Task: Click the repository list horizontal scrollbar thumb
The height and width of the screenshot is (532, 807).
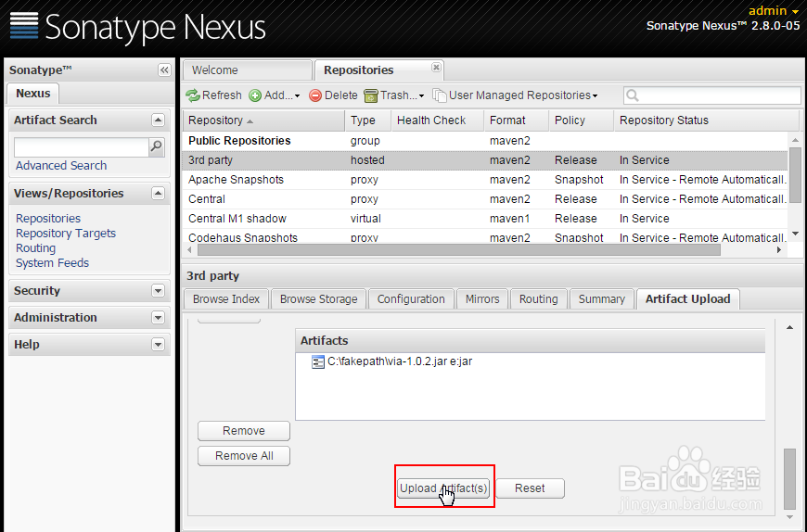Action: [x=459, y=250]
